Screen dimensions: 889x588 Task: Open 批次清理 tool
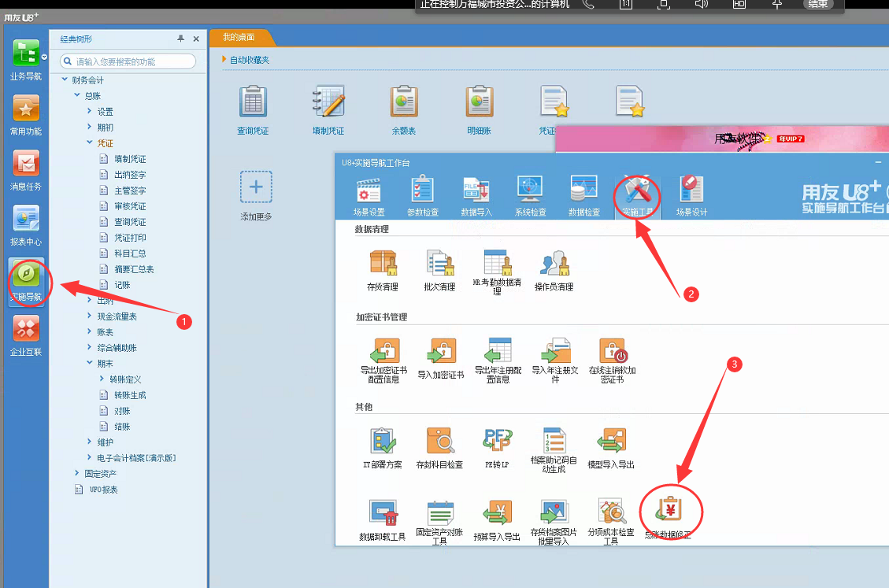[x=440, y=271]
